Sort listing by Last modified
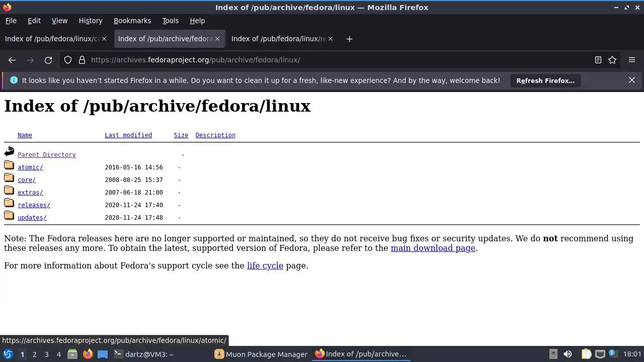The image size is (644, 362). 128,135
